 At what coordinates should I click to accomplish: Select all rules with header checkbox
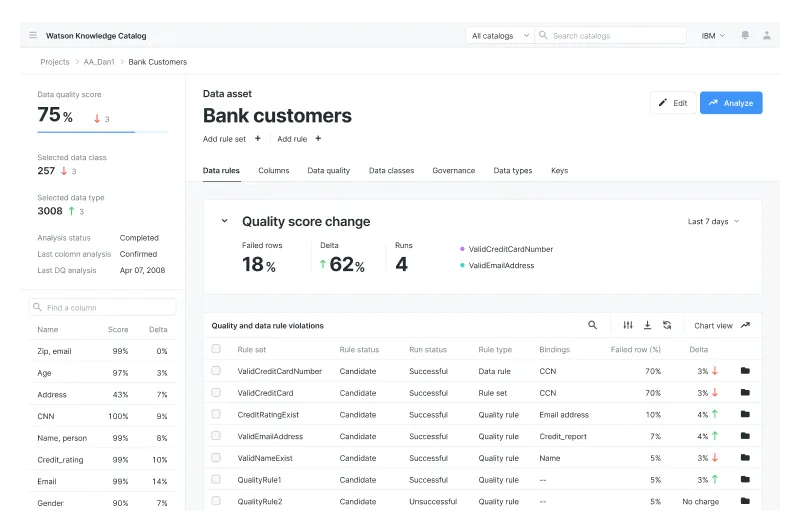pyautogui.click(x=216, y=349)
